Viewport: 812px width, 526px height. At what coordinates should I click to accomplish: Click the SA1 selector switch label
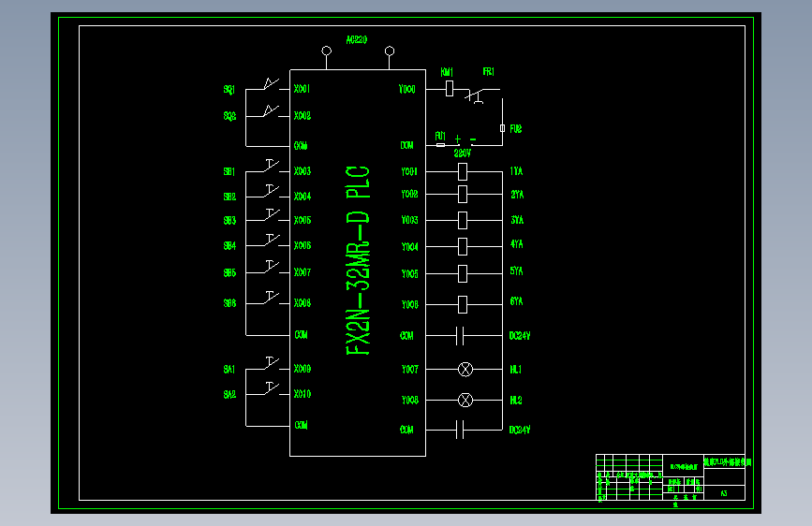point(229,369)
